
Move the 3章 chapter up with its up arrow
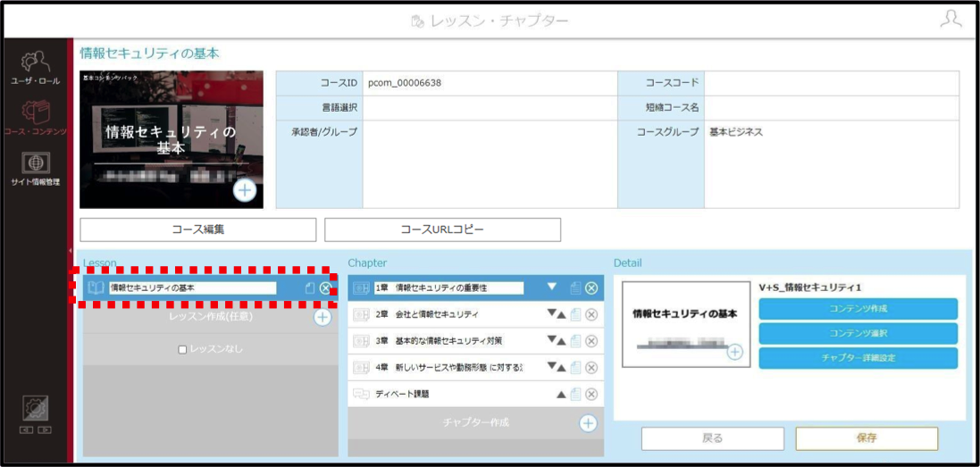(x=561, y=341)
